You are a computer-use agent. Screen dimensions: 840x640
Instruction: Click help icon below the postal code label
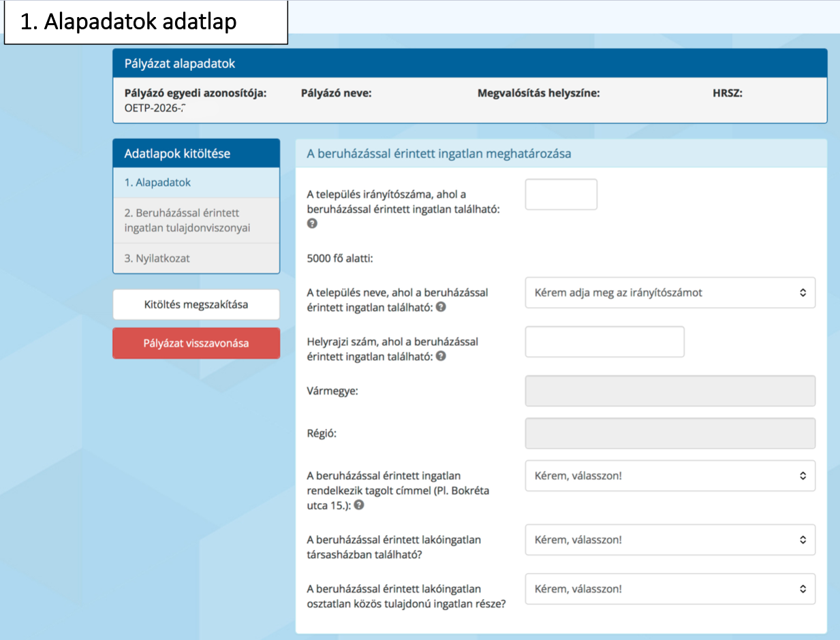coord(312,224)
